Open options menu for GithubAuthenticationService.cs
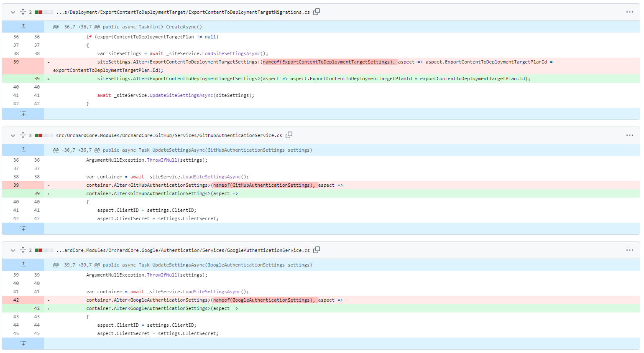 [629, 135]
